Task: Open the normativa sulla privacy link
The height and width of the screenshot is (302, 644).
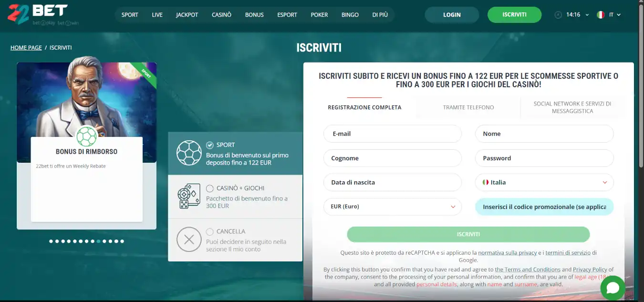Action: (508, 253)
